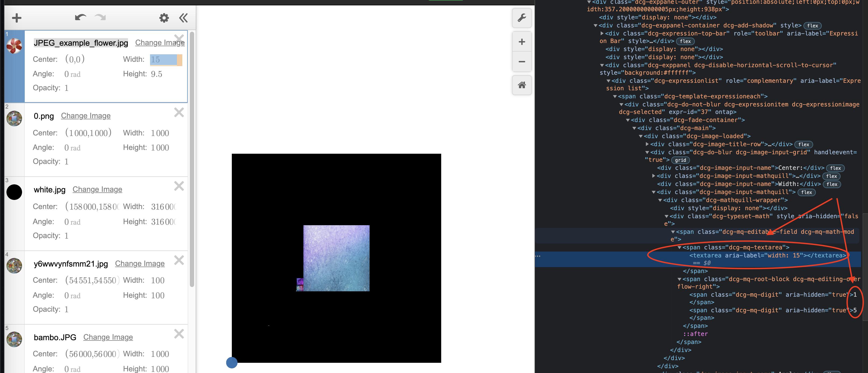The image size is (868, 373).
Task: Edit Width 100 of y6wwvynfsmm21.jpg
Action: [158, 281]
